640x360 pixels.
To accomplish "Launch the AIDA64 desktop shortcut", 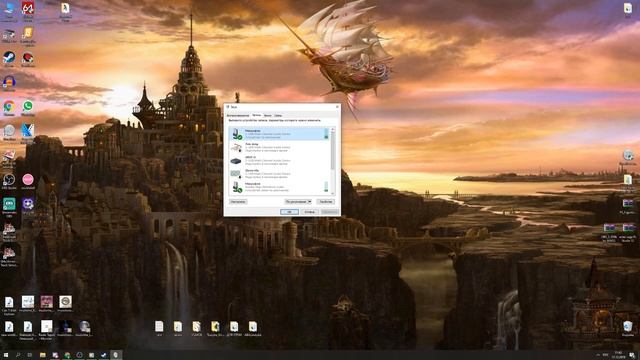I will [28, 11].
